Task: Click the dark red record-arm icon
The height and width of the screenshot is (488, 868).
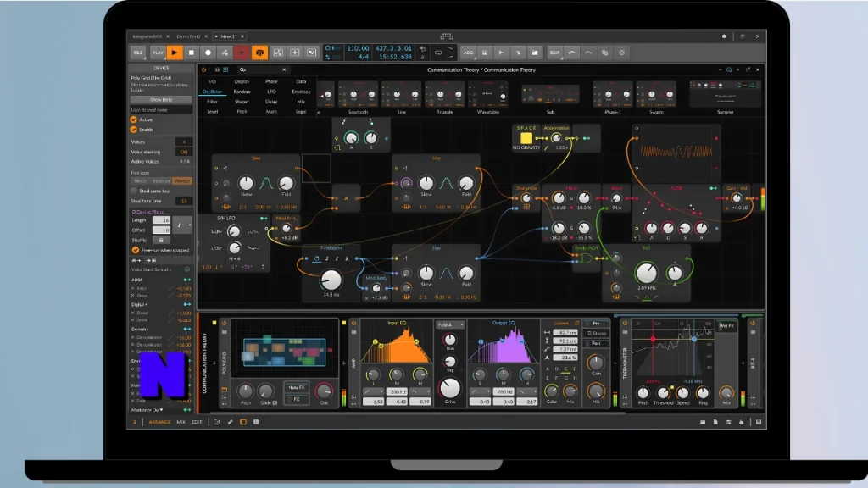Action: click(x=242, y=53)
